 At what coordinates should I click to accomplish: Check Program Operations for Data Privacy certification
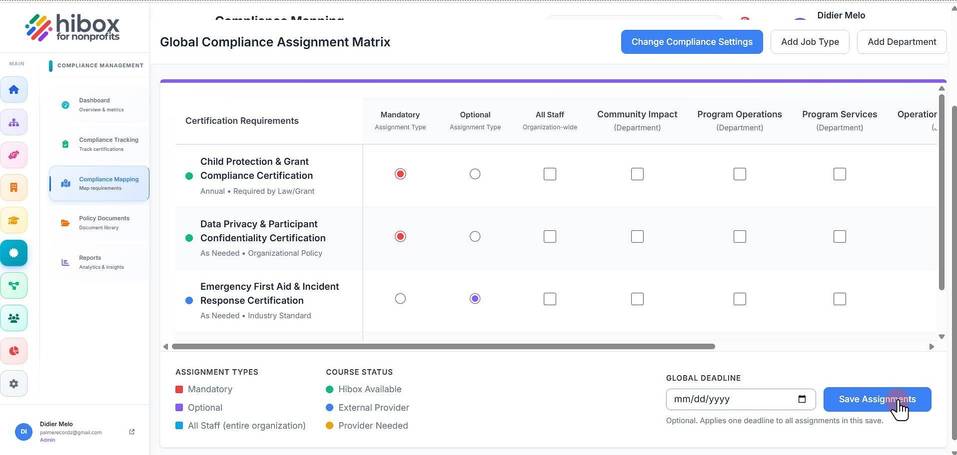point(740,236)
